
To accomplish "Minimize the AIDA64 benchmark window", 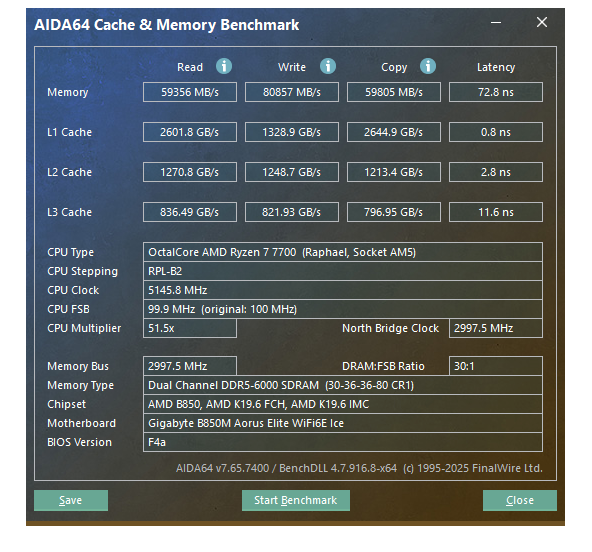I will 496,23.
